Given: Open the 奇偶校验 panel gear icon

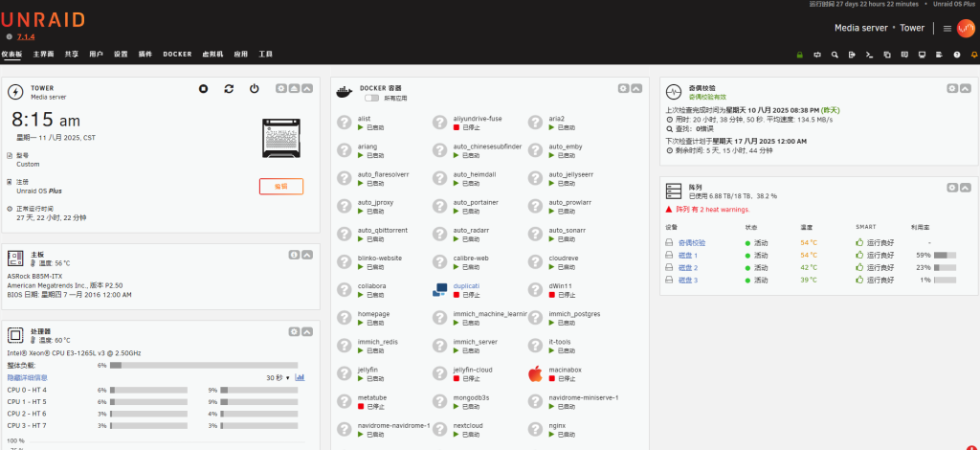Looking at the screenshot, I should [x=952, y=89].
